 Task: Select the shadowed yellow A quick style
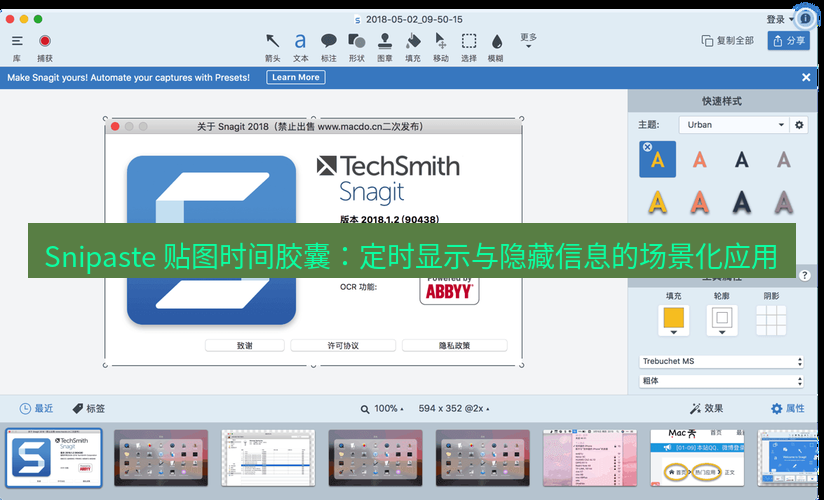pos(657,201)
